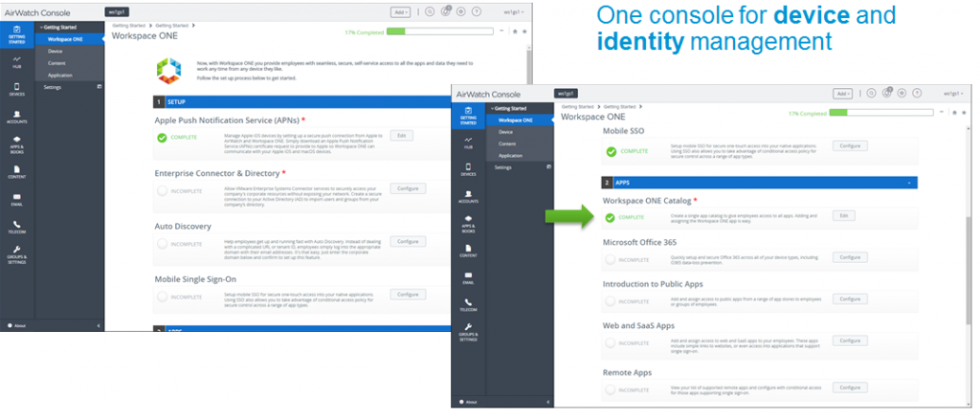The image size is (980, 417).
Task: Click the 17% progress bar in back window
Action: point(440,32)
